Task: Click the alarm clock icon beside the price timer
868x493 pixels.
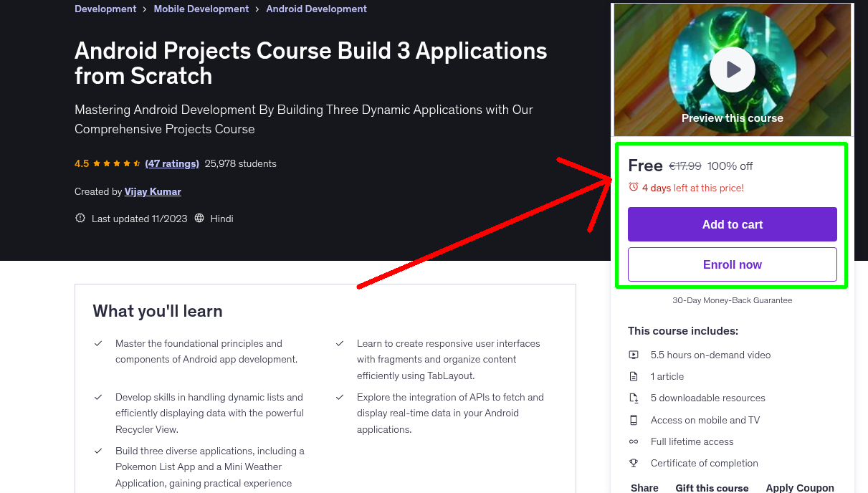Action: click(632, 186)
